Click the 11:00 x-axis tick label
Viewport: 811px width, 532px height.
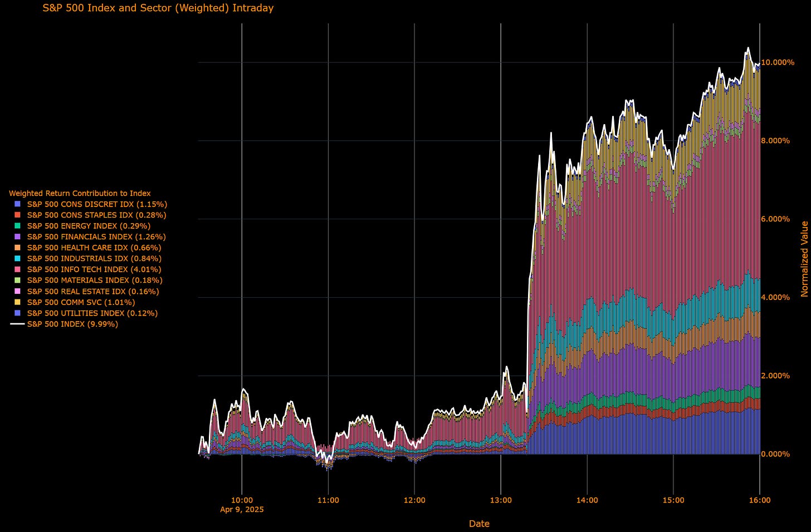[328, 500]
